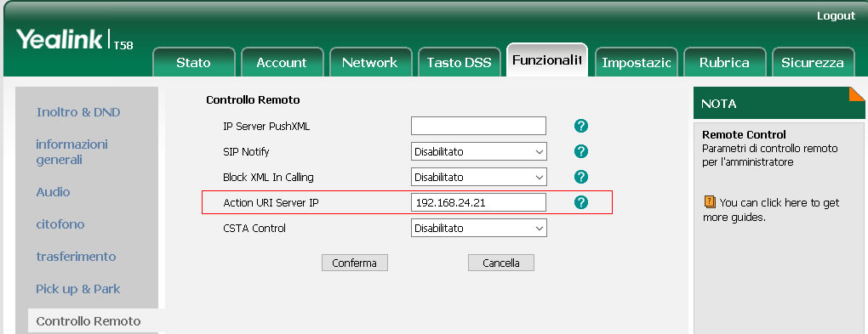The width and height of the screenshot is (868, 334).
Task: Open help for Block XML In Calling
Action: tap(580, 177)
